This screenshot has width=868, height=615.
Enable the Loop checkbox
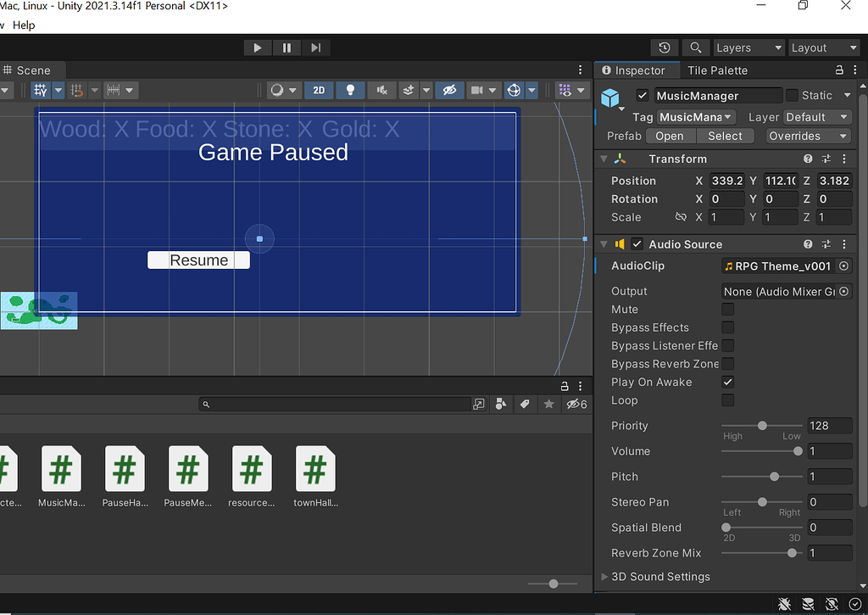pos(727,400)
